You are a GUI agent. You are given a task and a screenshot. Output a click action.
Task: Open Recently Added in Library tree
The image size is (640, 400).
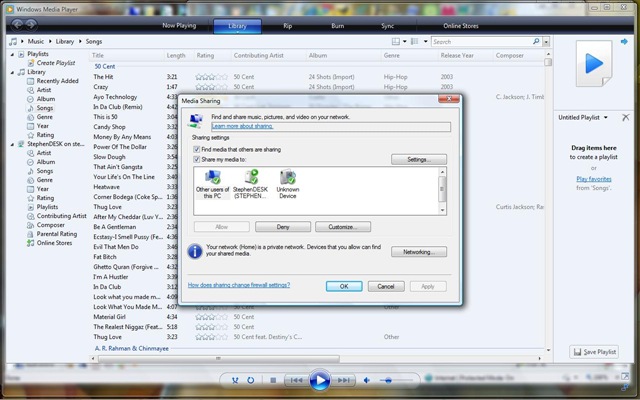pos(57,81)
